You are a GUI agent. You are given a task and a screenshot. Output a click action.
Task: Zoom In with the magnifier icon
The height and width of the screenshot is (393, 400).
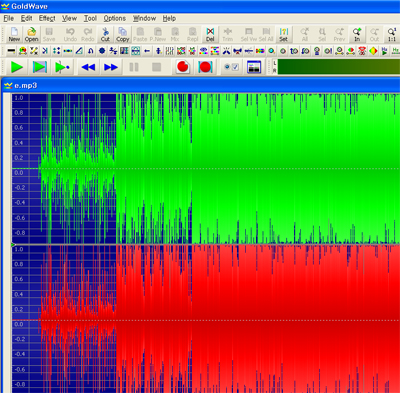pyautogui.click(x=357, y=34)
